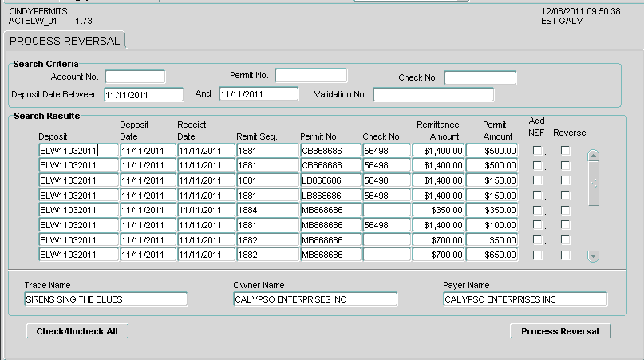This screenshot has height=360, width=644.
Task: Open the PROCESS REVERSAL tab
Action: tap(65, 41)
